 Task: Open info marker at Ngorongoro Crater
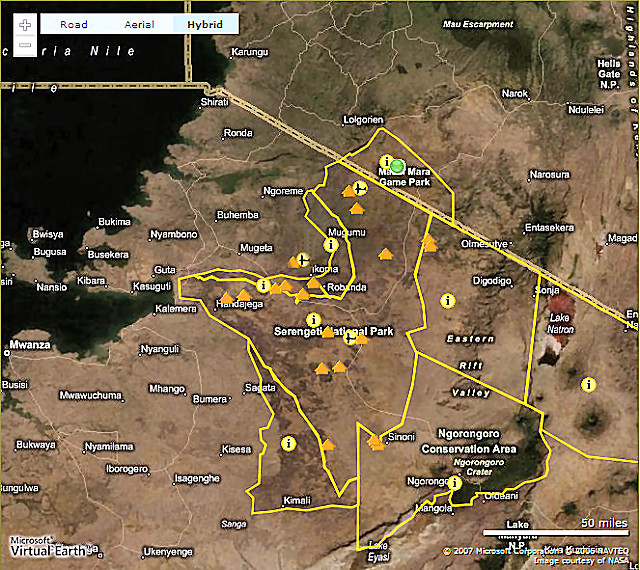point(455,483)
